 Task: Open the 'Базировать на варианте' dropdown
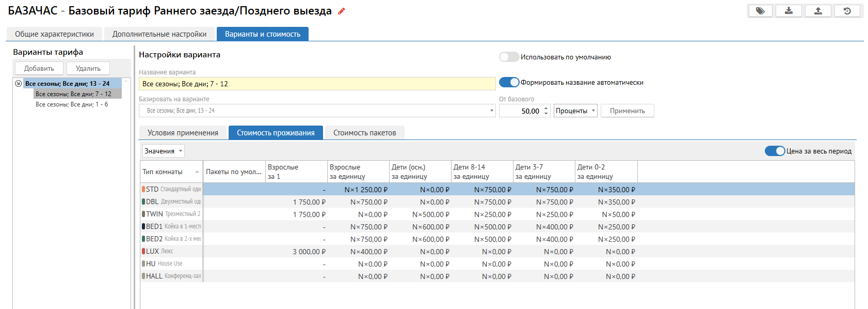pyautogui.click(x=491, y=111)
